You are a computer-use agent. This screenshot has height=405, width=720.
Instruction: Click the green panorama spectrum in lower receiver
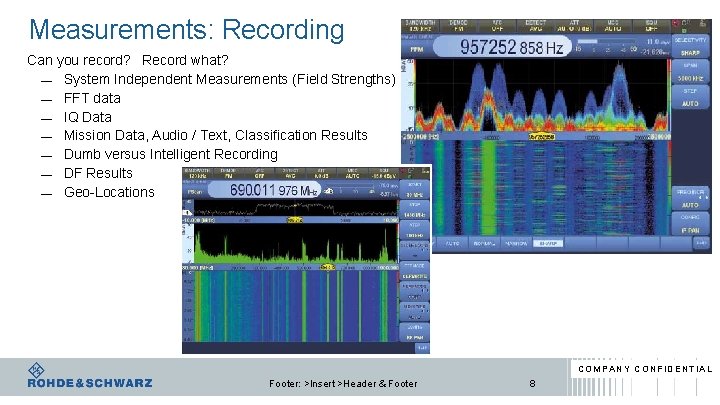pos(295,243)
